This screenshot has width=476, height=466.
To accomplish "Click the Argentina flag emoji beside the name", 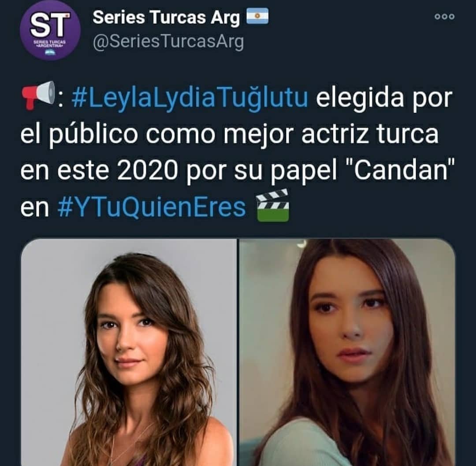I will coord(257,16).
